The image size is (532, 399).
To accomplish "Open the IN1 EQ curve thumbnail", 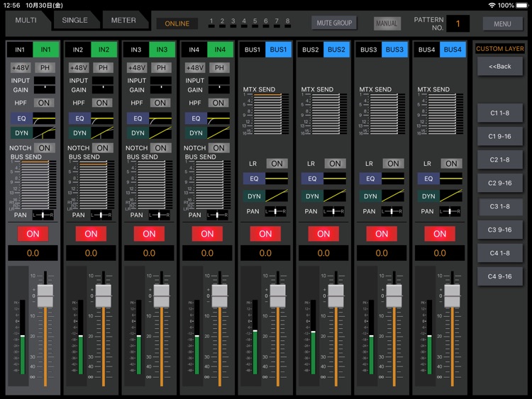I will point(44,118).
